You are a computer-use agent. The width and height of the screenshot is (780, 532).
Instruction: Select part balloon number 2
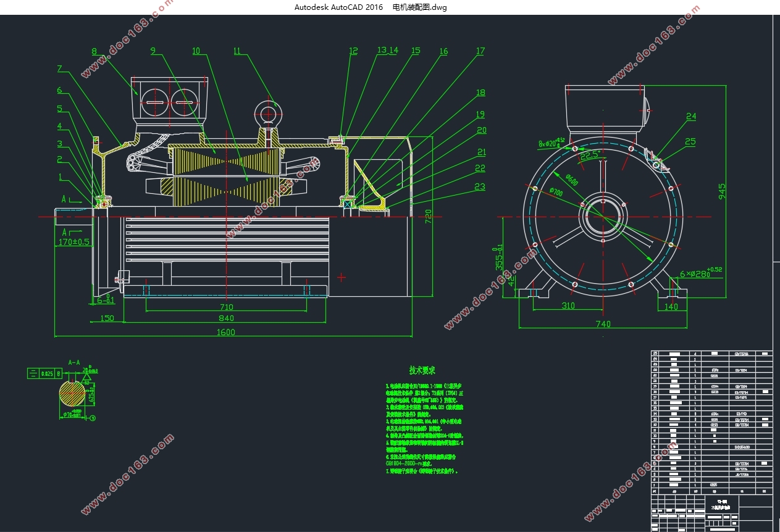pyautogui.click(x=60, y=159)
